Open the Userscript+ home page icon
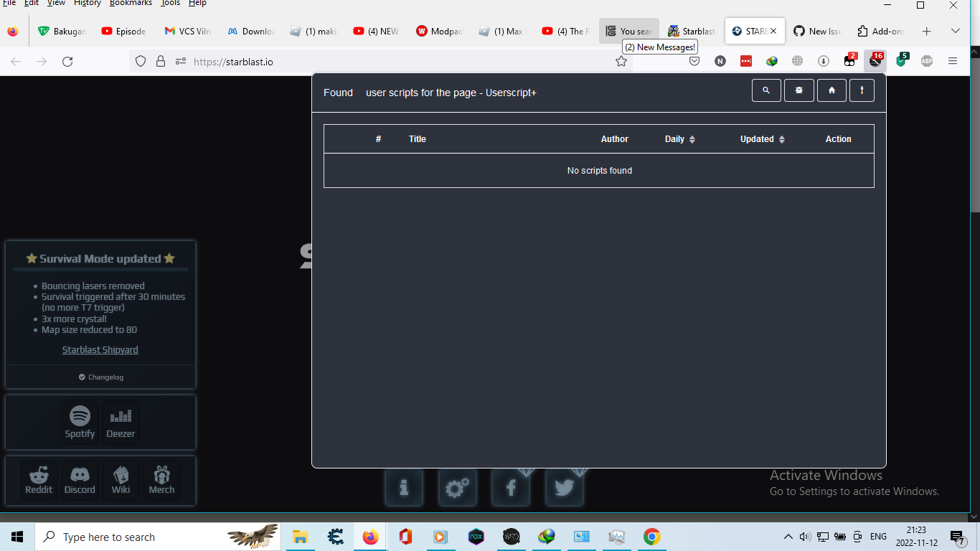This screenshot has height=551, width=980. coord(831,90)
